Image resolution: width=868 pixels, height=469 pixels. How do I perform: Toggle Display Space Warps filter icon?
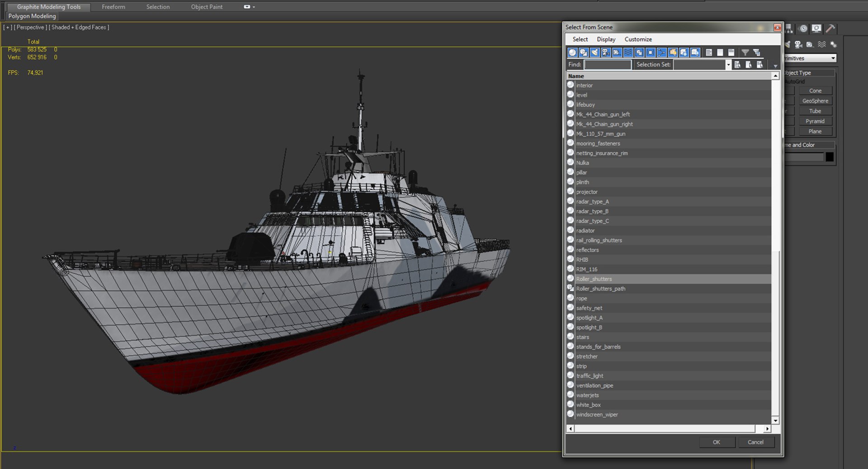click(628, 52)
